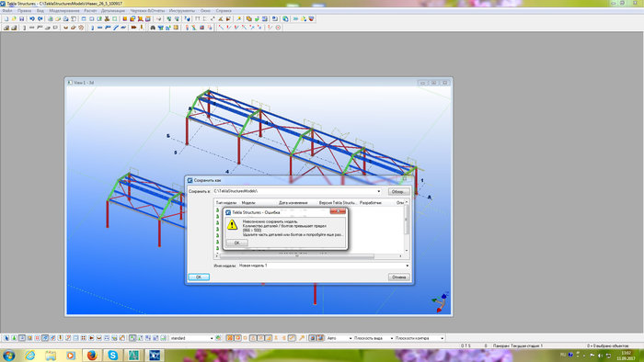The image size is (644, 362).
Task: Open the Моделирование menu
Action: pos(64,11)
